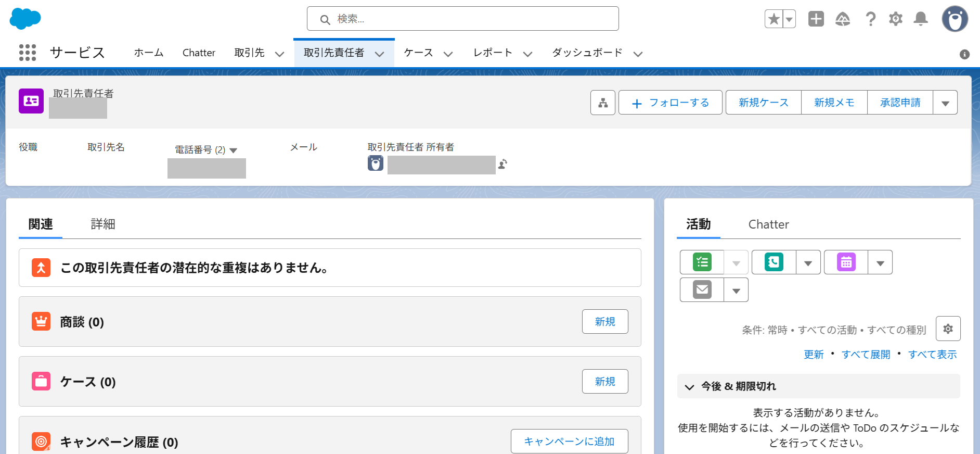Screen dimensions: 980x454
Task: Expand the ダッシュボード tab chevron
Action: click(x=638, y=54)
